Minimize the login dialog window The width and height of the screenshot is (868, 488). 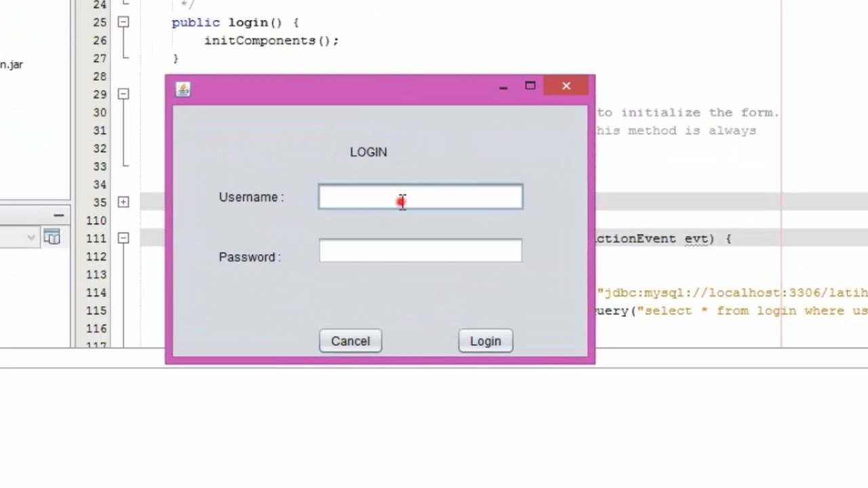(503, 87)
